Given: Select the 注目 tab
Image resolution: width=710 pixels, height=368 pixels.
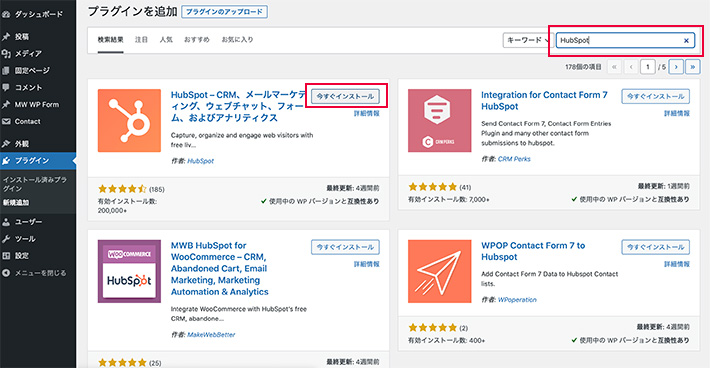Looking at the screenshot, I should (x=141, y=39).
